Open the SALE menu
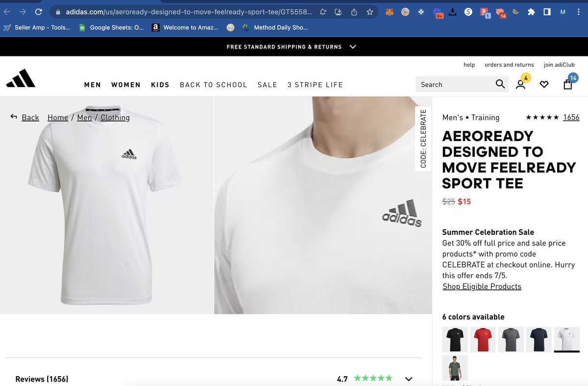Viewport: 588px width, 386px height. pos(268,85)
